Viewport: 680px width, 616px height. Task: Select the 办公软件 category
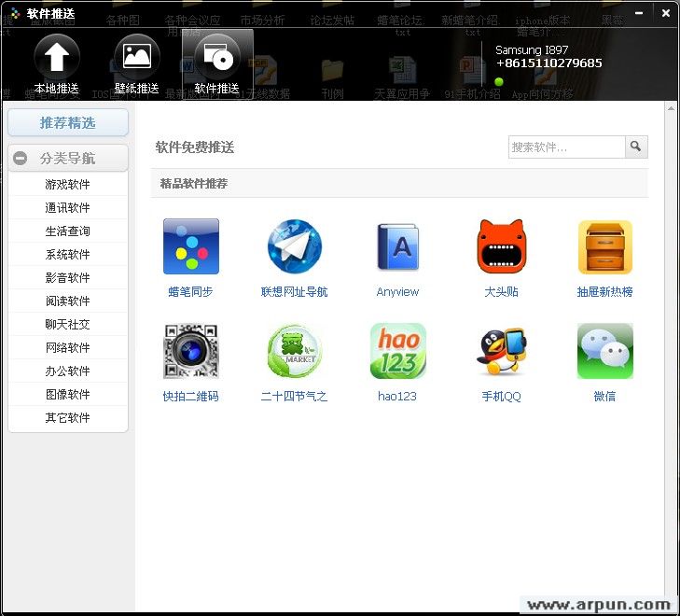coord(68,371)
